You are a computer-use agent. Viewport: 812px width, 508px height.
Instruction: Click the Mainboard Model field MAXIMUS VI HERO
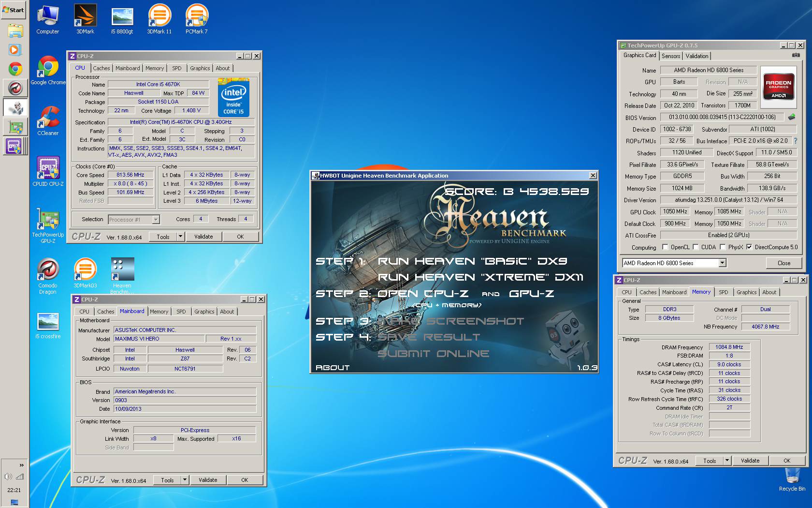159,339
